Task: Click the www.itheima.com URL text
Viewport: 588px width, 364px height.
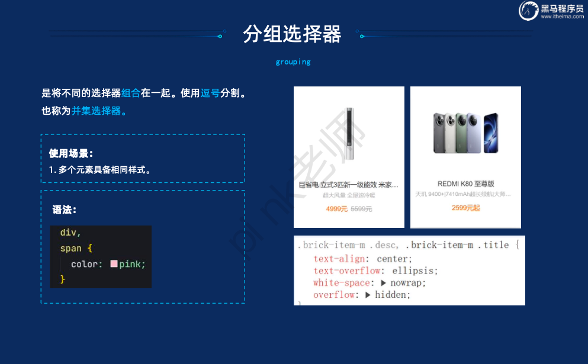Action: point(562,17)
